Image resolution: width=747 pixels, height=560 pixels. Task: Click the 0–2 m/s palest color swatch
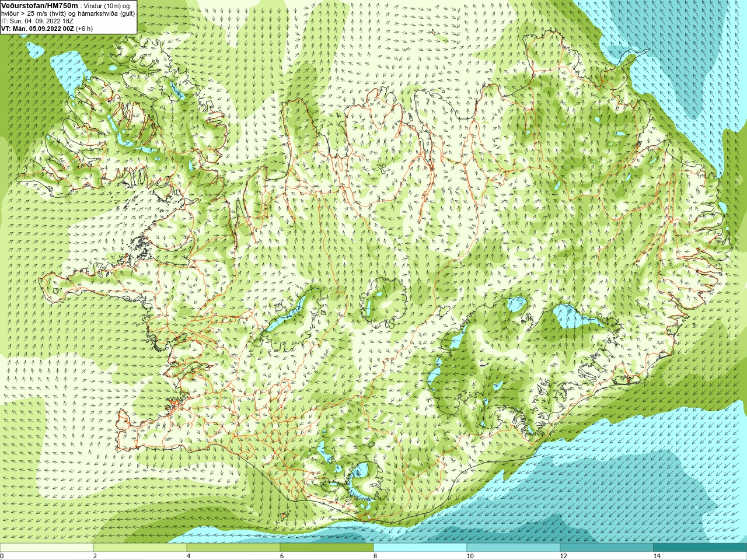(47, 548)
